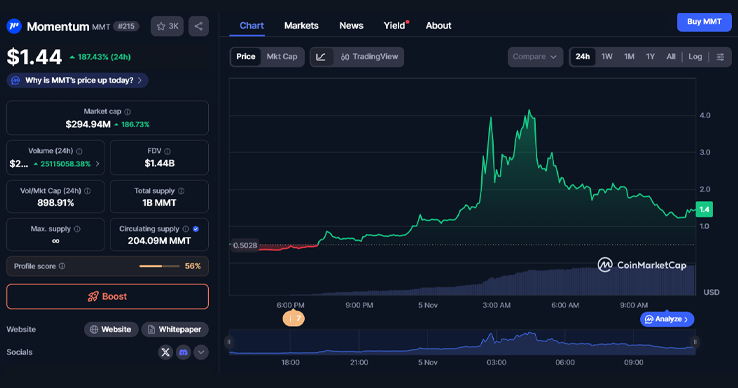738x388 pixels.
Task: Click the verified circulating supply badge
Action: 196,229
